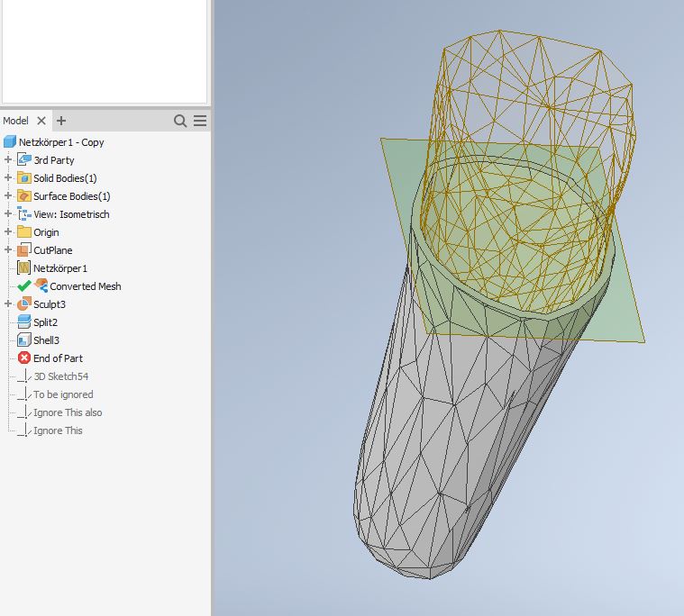The image size is (684, 616).
Task: Expand the Origin folder
Action: click(8, 232)
